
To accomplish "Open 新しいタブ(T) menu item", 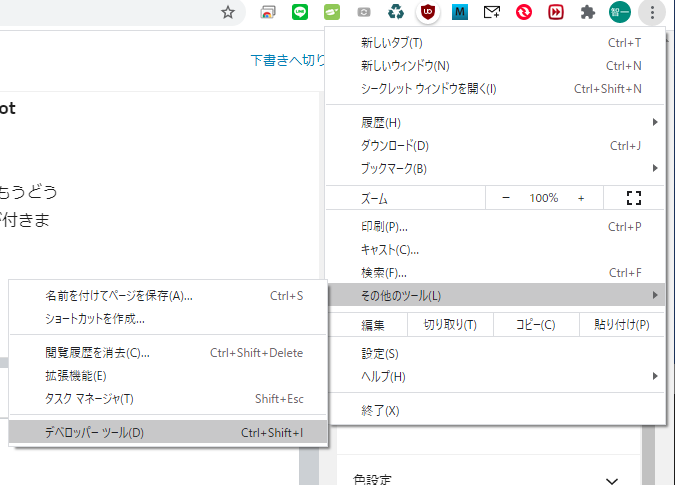I will [391, 43].
